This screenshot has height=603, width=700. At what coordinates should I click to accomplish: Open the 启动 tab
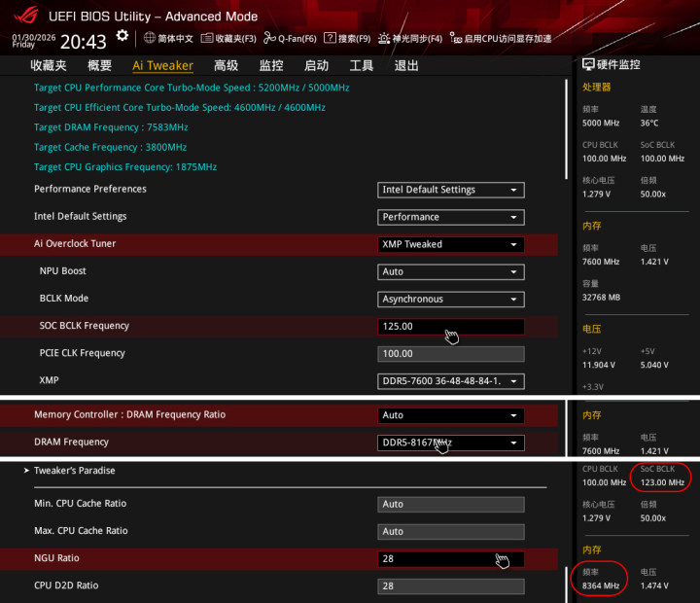coord(316,66)
